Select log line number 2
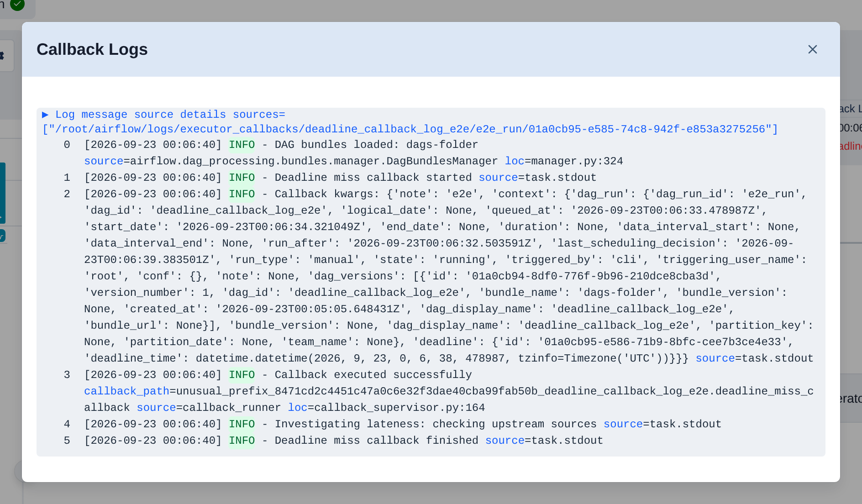The width and height of the screenshot is (862, 504). coord(67,194)
